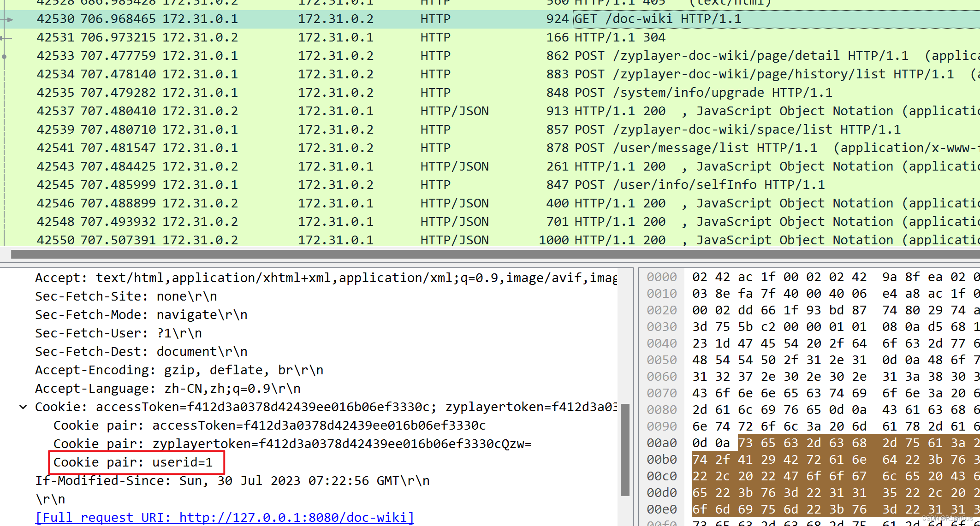Click hex offset 0050 row bytes
This screenshot has width=980, height=526.
tap(836, 360)
